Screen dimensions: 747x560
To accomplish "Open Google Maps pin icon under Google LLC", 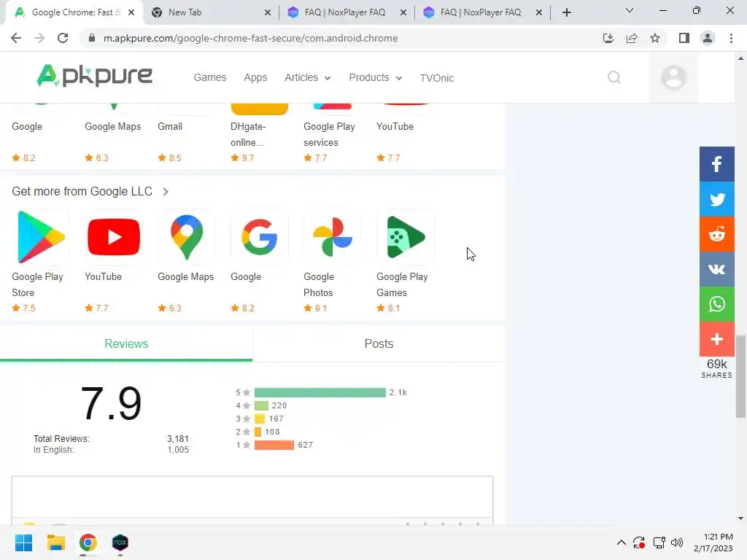I will [x=187, y=237].
